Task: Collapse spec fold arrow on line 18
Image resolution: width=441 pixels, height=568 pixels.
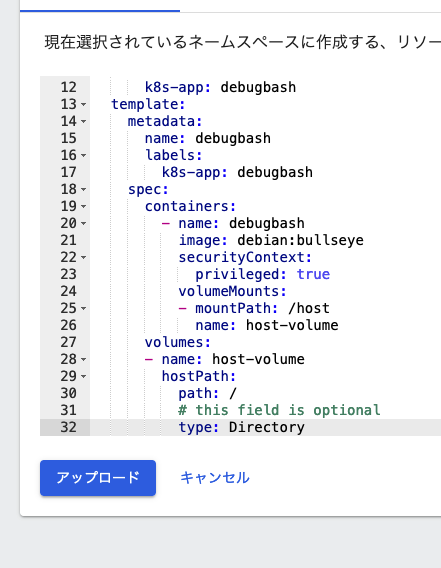Action: 84,189
